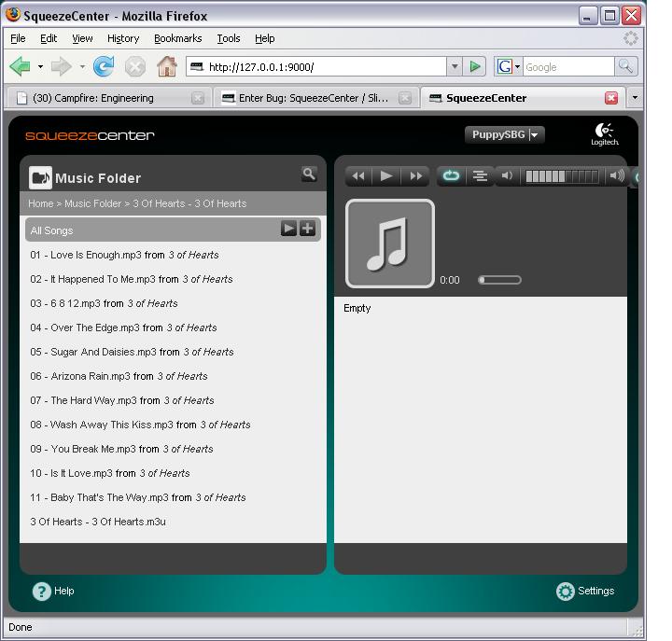Screen dimensions: 672x641
Task: Open the music search magnifier icon
Action: 309,174
